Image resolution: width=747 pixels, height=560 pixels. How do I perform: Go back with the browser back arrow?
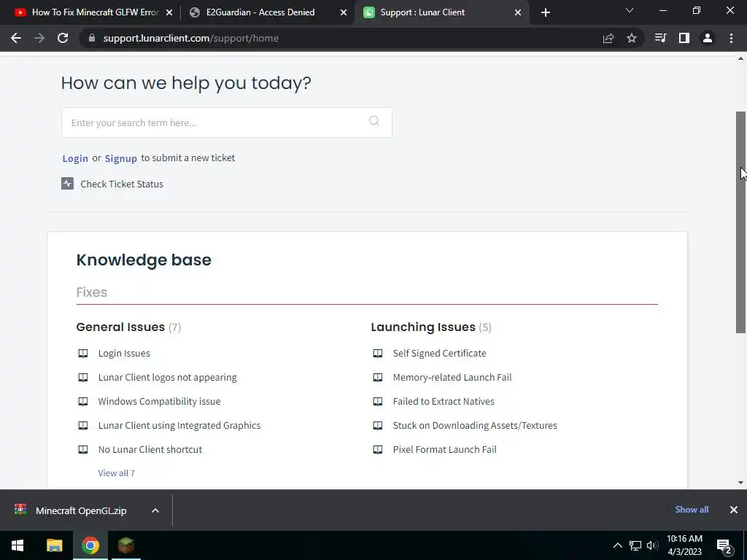click(x=16, y=38)
